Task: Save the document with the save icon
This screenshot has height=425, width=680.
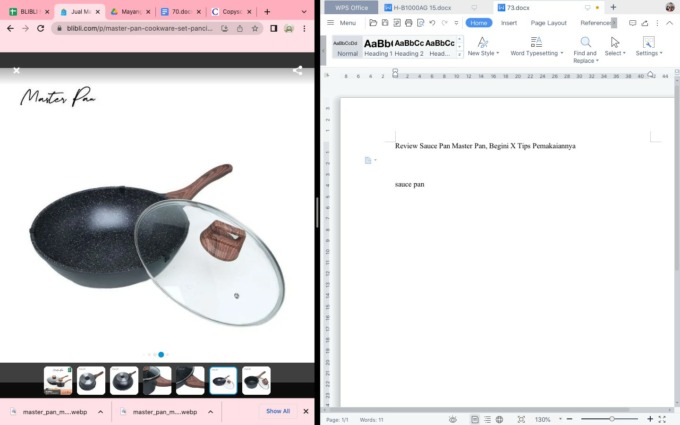Action: [385, 23]
